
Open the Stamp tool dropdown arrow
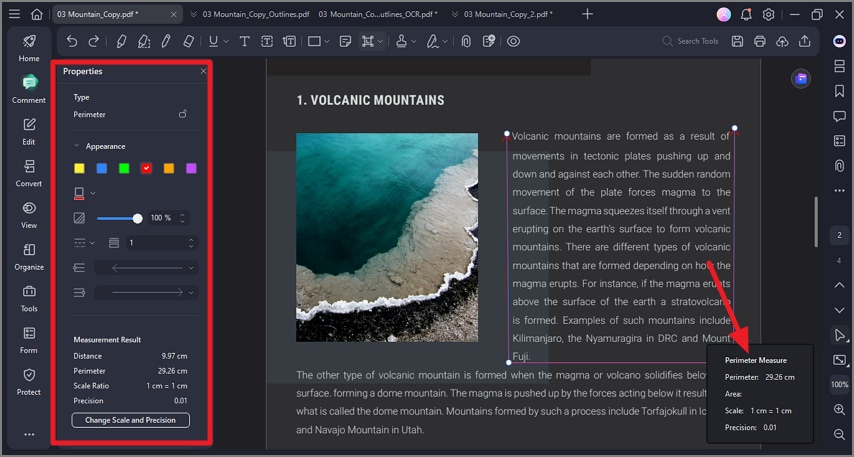414,41
